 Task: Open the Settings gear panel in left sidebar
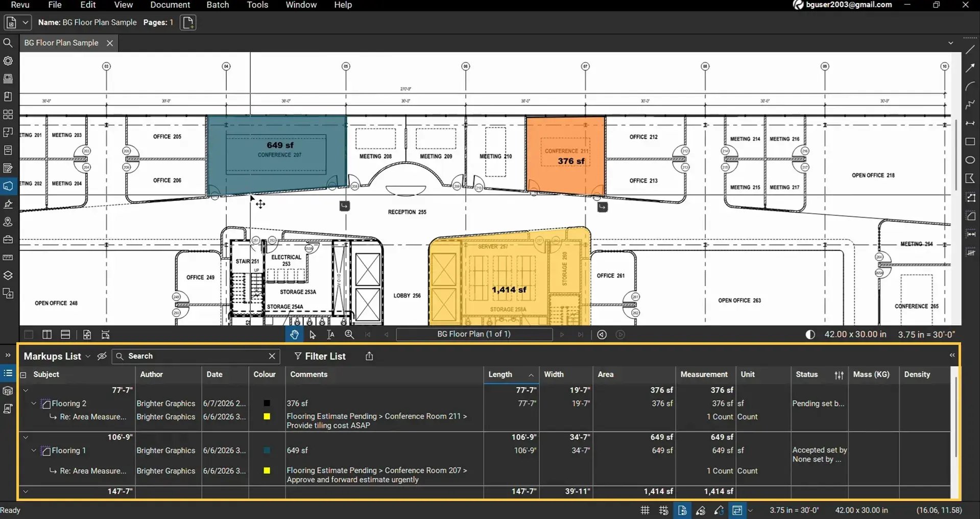pyautogui.click(x=8, y=61)
